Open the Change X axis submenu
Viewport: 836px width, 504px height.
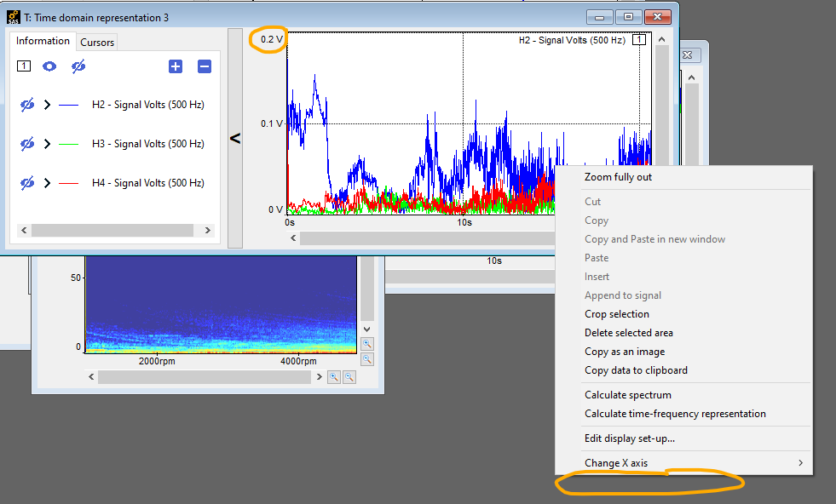coord(684,463)
